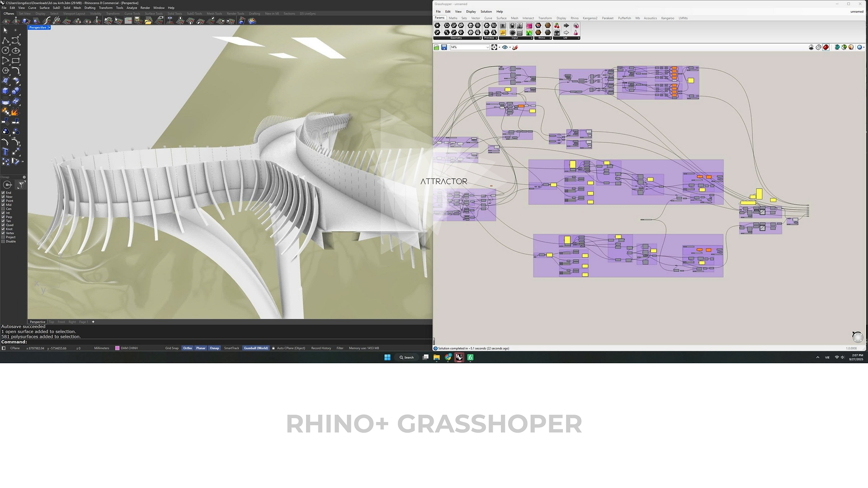Image resolution: width=868 pixels, height=488 pixels.
Task: Open Grasshopper preview eye dropdown arrow
Action: tap(510, 47)
